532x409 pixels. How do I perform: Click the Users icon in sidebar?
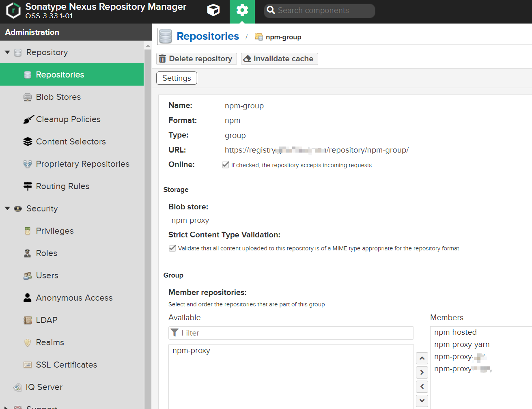(x=28, y=276)
